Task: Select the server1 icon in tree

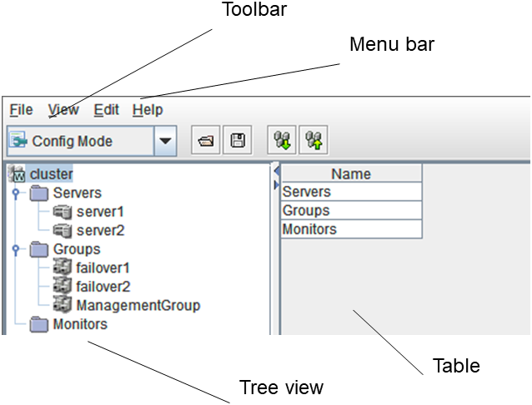Action: click(62, 212)
